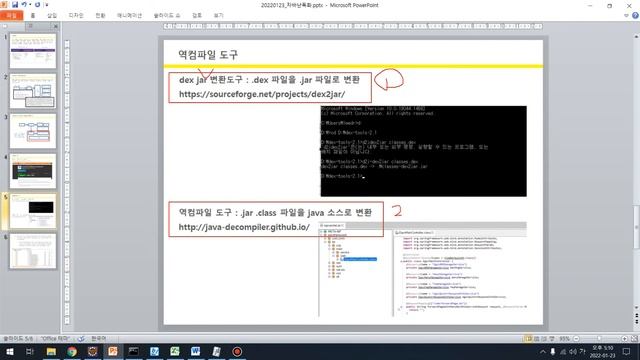Run the spell check status bar icon

coord(81,339)
